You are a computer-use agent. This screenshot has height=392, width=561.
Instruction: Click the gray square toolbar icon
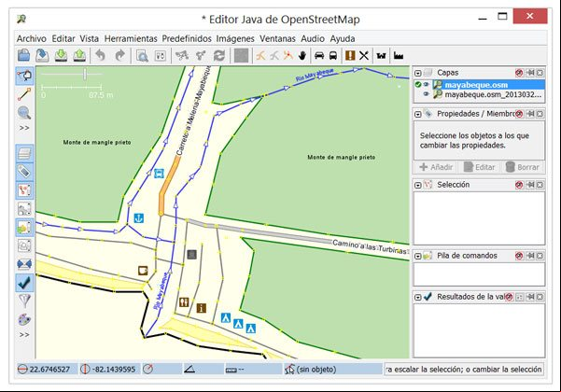(241, 56)
